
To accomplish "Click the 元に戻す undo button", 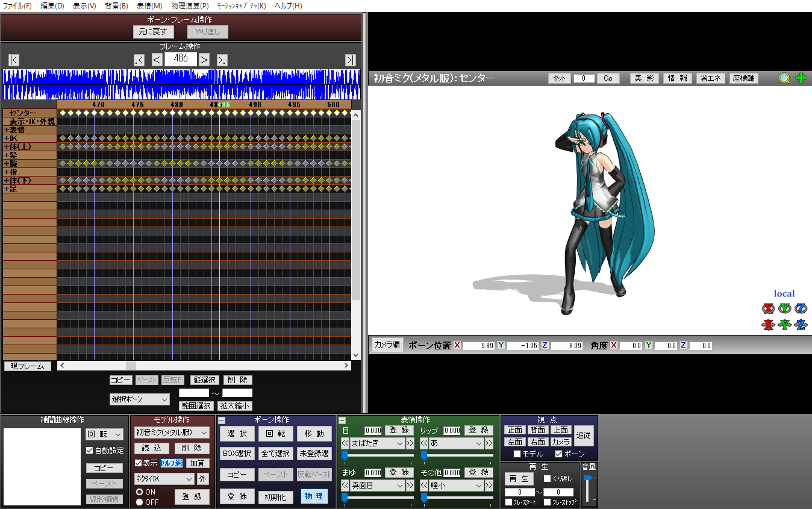I will [153, 32].
